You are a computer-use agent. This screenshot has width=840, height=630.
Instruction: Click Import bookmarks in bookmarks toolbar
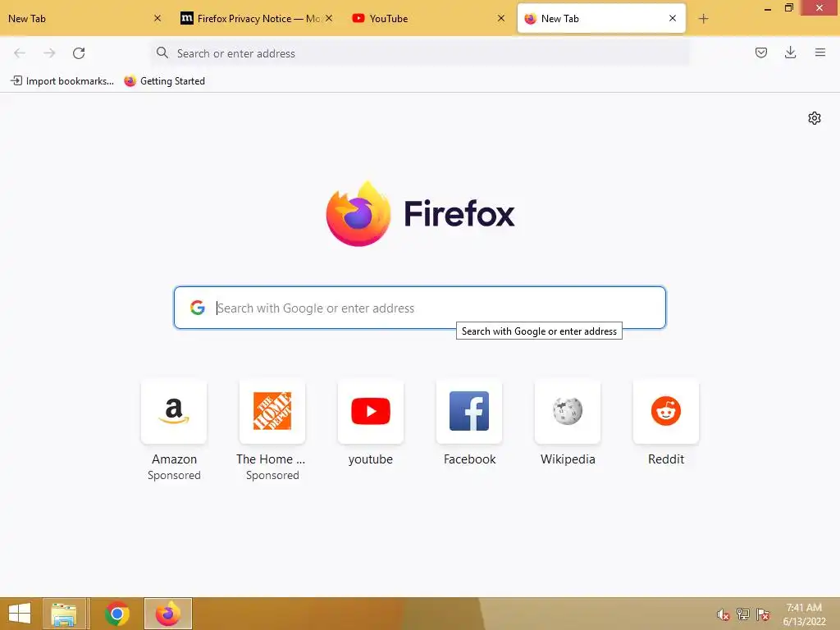pos(62,81)
